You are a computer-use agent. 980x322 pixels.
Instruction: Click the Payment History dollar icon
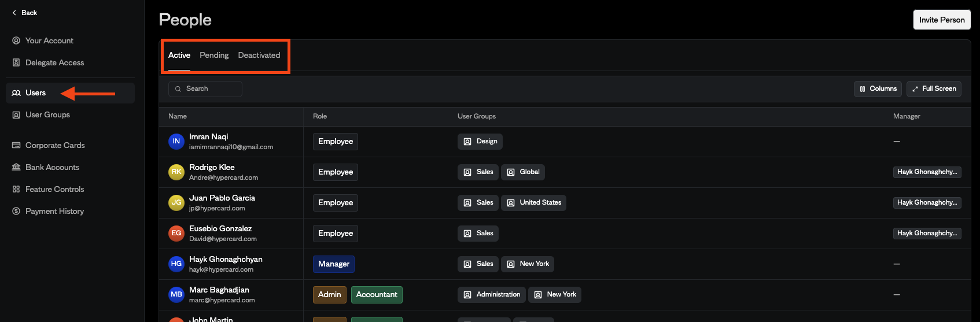tap(16, 211)
